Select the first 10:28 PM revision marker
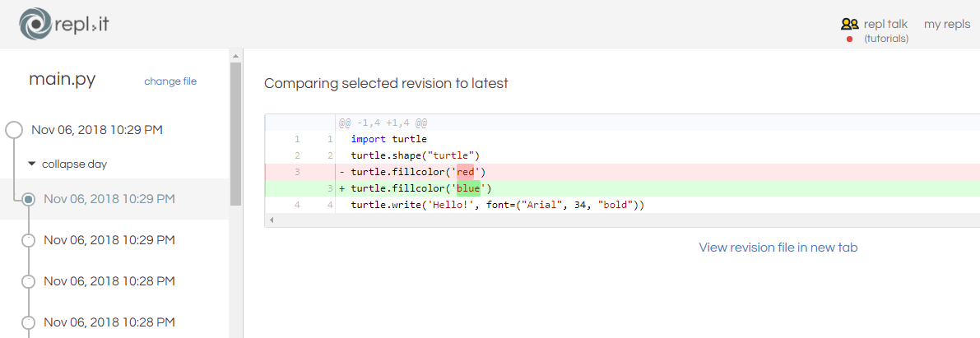 28,281
